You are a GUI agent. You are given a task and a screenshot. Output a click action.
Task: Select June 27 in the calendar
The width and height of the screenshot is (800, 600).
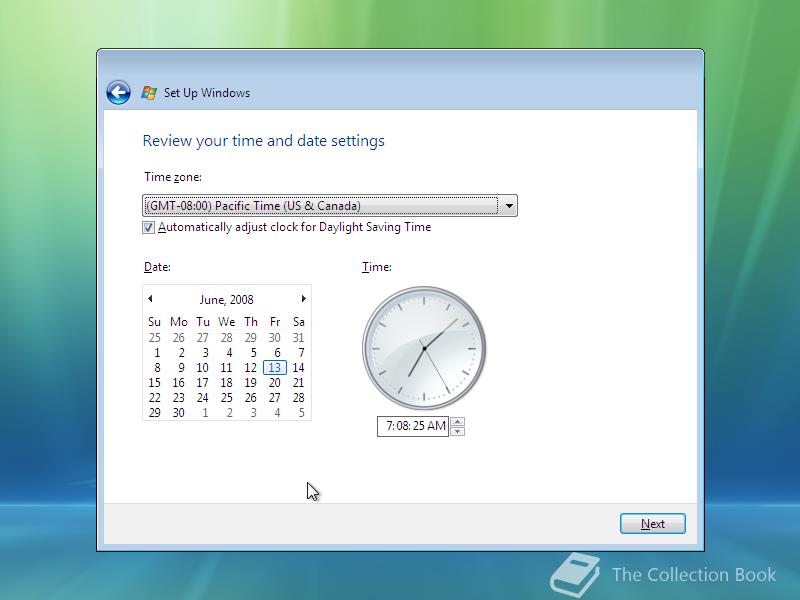click(274, 397)
